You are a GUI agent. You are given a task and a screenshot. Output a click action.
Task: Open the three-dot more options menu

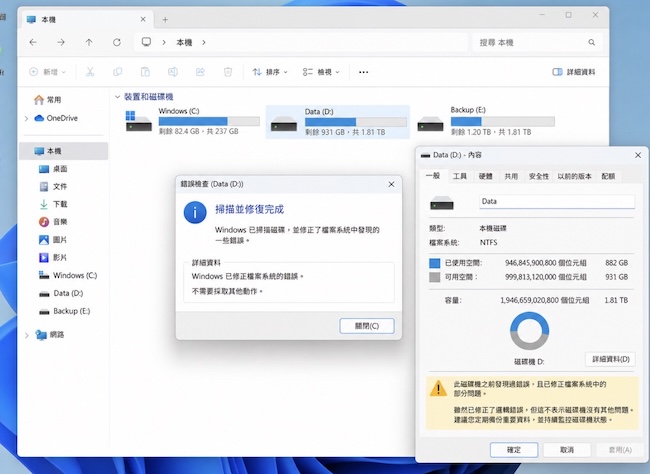pyautogui.click(x=364, y=72)
